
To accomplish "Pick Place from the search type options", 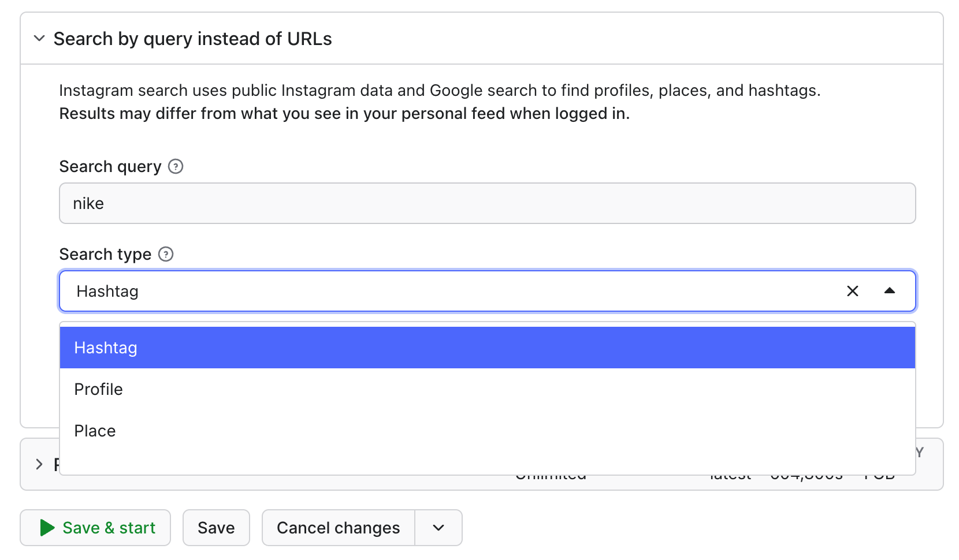I will click(x=487, y=431).
